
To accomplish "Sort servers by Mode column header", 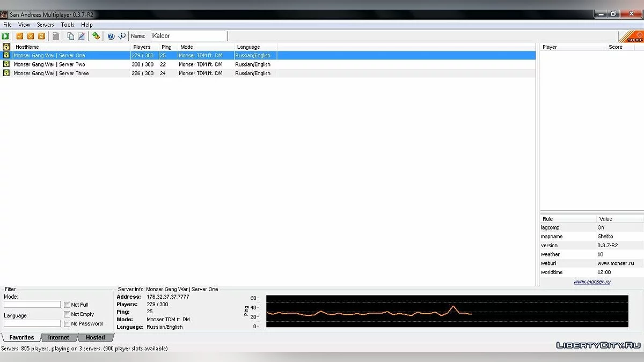I will [x=206, y=47].
